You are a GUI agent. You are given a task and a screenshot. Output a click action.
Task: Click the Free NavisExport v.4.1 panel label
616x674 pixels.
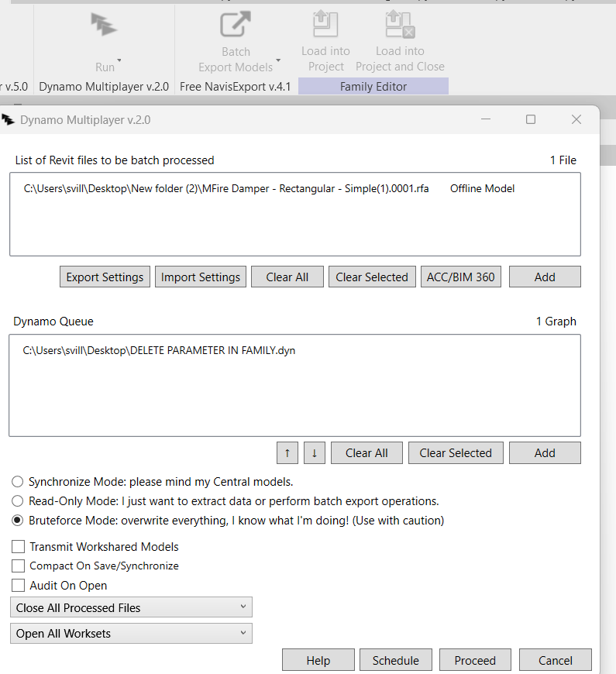[x=235, y=87]
